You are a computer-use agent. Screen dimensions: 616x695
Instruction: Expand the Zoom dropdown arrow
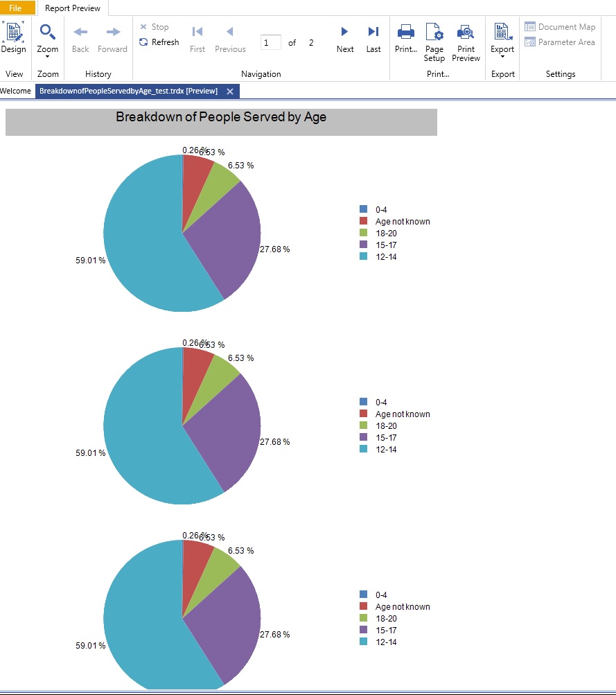coord(47,56)
